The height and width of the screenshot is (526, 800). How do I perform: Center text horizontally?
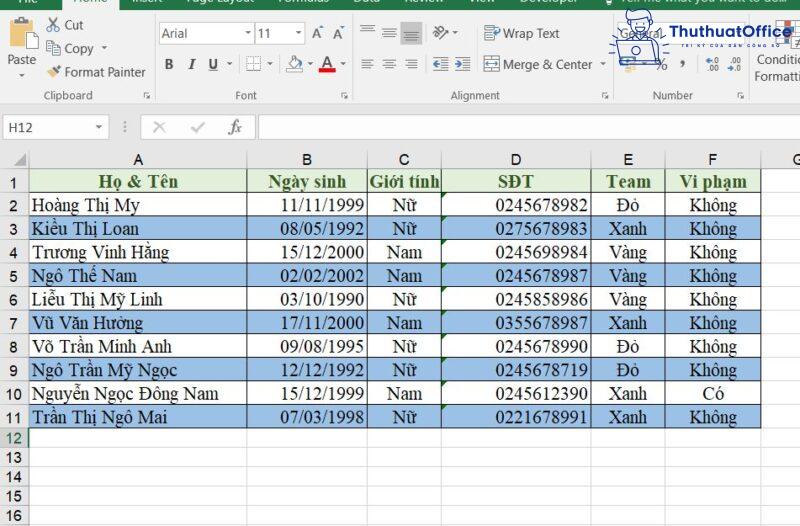click(x=389, y=64)
